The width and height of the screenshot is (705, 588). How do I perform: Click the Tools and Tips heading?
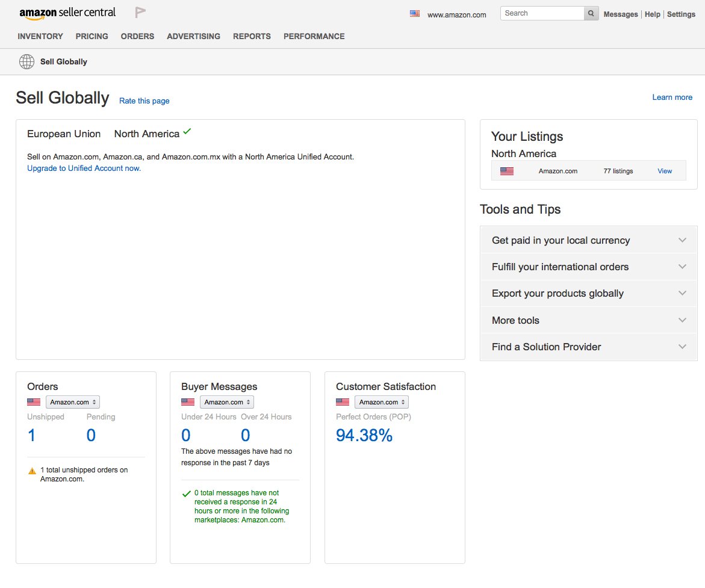coord(520,209)
